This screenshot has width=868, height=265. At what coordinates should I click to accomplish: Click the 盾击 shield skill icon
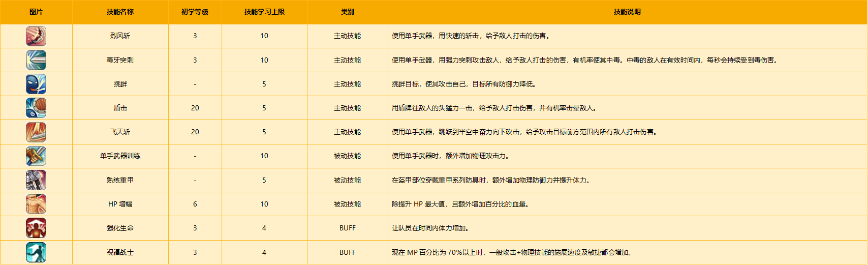tap(36, 108)
